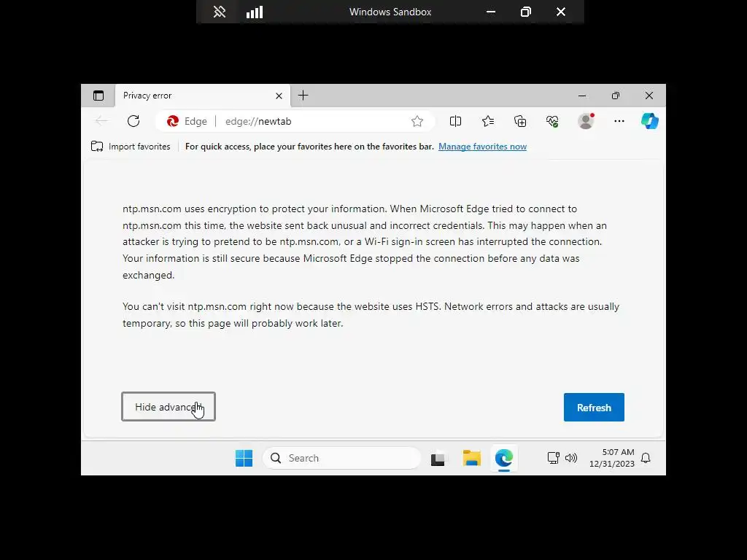This screenshot has width=747, height=560.
Task: Open network status tray icon
Action: point(553,458)
